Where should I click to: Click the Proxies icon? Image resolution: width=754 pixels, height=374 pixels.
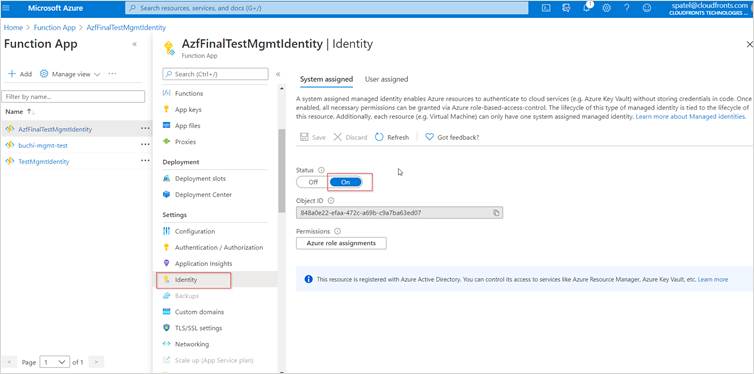pos(167,141)
